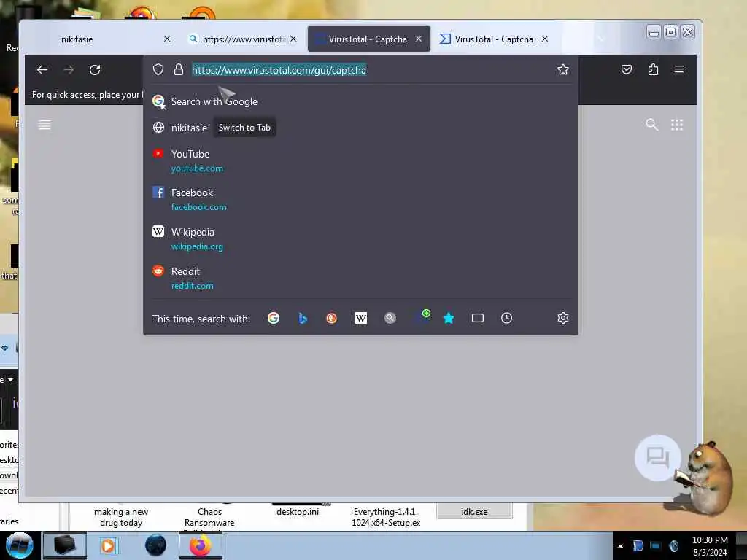Open the Windows Start orb
This screenshot has width=747, height=560.
19,545
